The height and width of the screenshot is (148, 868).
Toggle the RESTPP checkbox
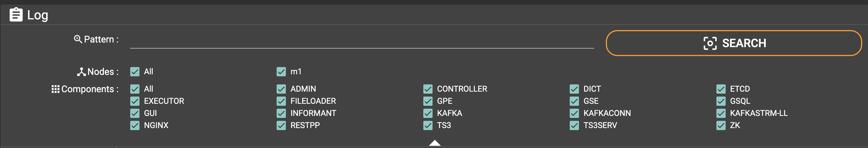coord(281,125)
